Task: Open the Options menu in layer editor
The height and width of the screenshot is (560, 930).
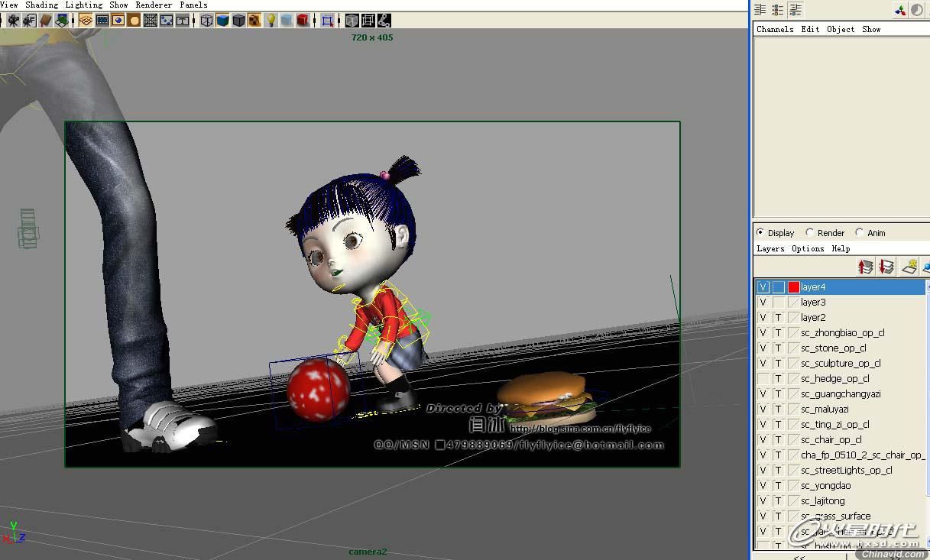Action: (x=808, y=248)
